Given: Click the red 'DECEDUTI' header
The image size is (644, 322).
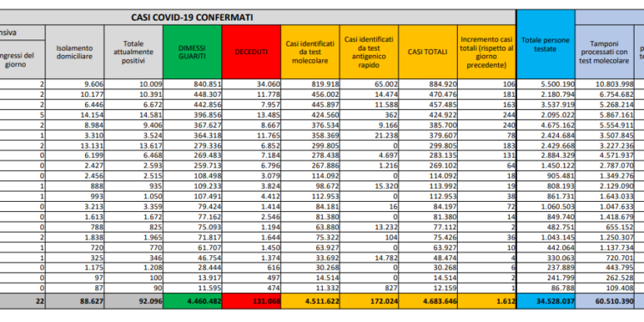Looking at the screenshot, I should pyautogui.click(x=252, y=52).
